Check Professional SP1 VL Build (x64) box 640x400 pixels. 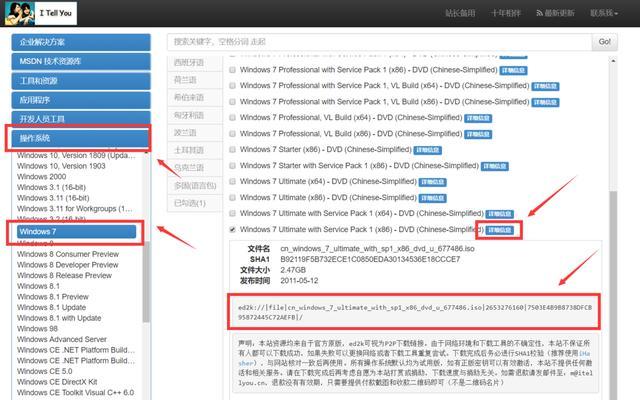(232, 86)
